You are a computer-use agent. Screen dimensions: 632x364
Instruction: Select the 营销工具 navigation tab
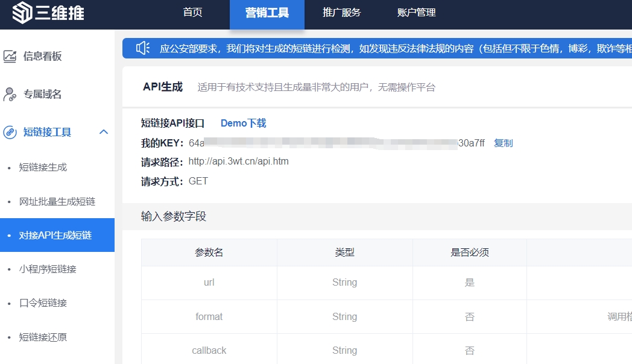[x=267, y=13]
